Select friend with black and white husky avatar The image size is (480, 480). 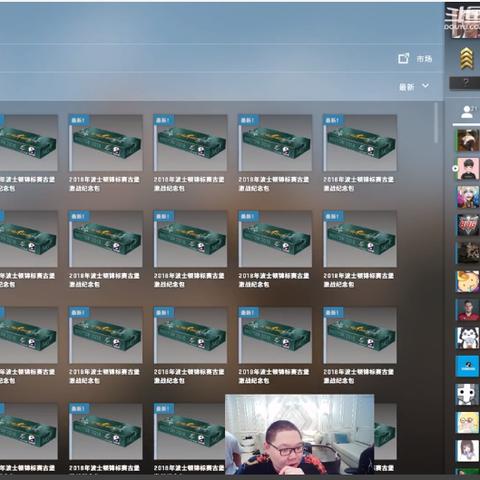click(x=468, y=338)
